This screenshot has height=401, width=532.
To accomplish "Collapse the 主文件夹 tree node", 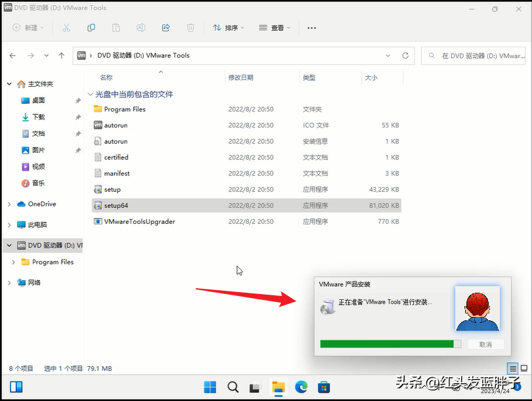I will click(x=9, y=84).
